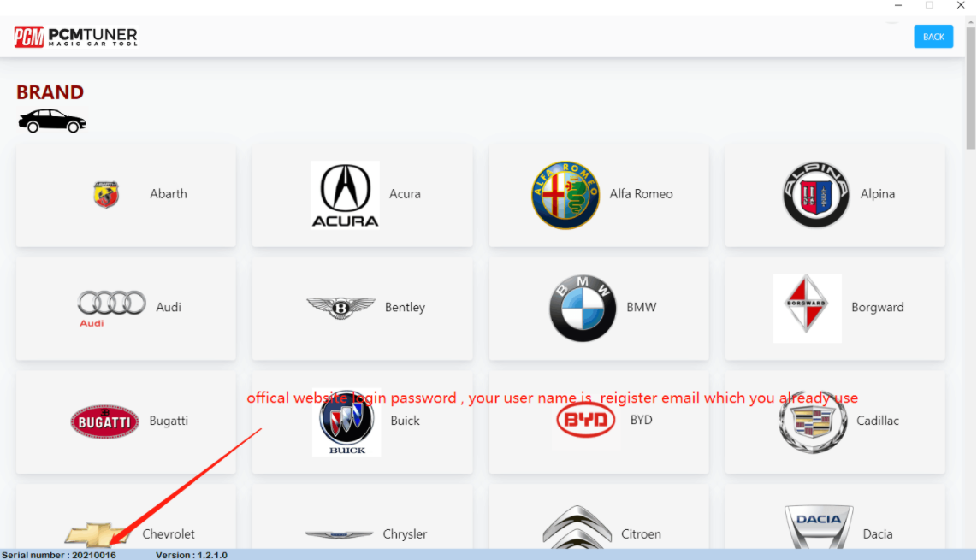Choose the Alpina badge icon
This screenshot has width=977, height=560.
[815, 195]
